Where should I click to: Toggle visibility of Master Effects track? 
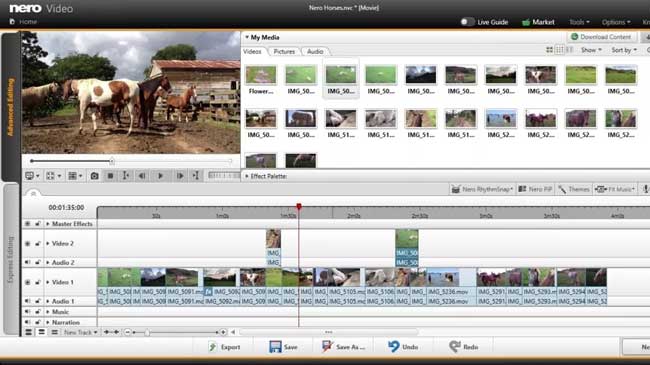tap(27, 224)
